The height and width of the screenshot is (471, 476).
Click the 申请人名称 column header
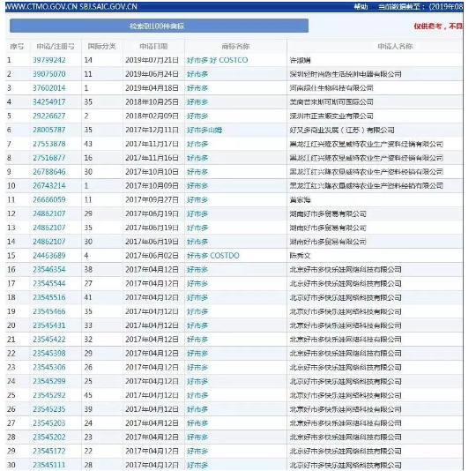[x=395, y=47]
